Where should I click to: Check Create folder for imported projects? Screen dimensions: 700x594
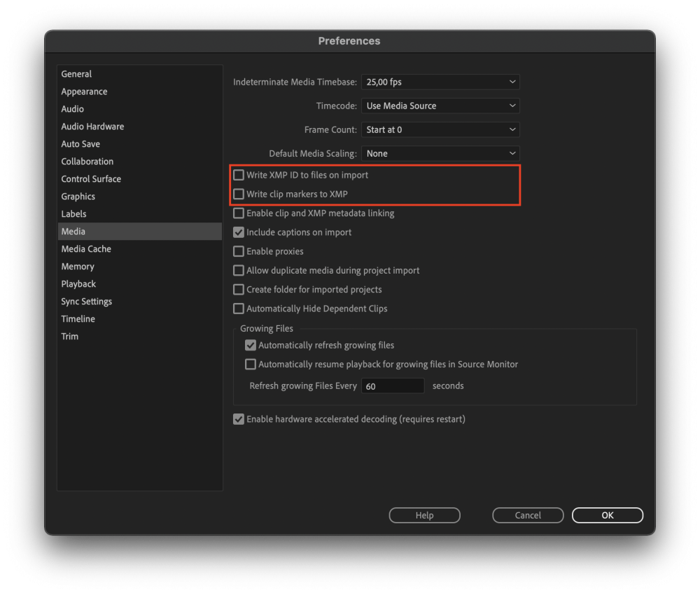pyautogui.click(x=239, y=289)
